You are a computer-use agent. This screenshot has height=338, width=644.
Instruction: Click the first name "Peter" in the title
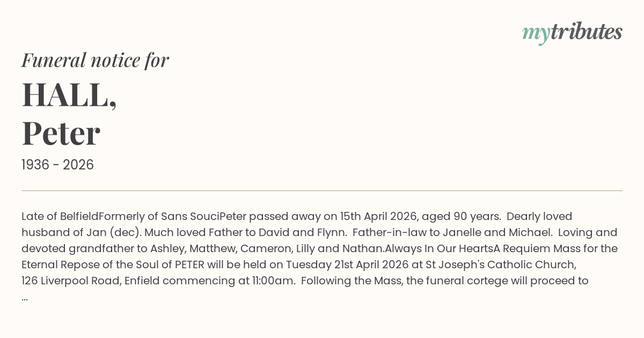click(61, 134)
